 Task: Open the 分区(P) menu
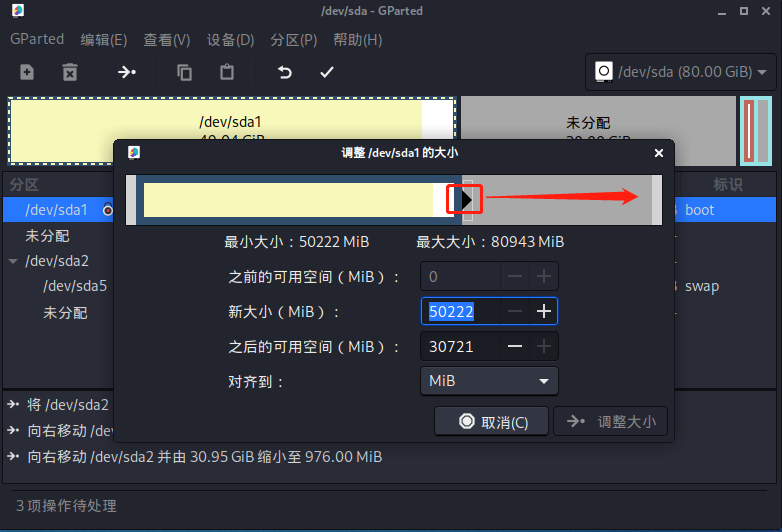294,39
